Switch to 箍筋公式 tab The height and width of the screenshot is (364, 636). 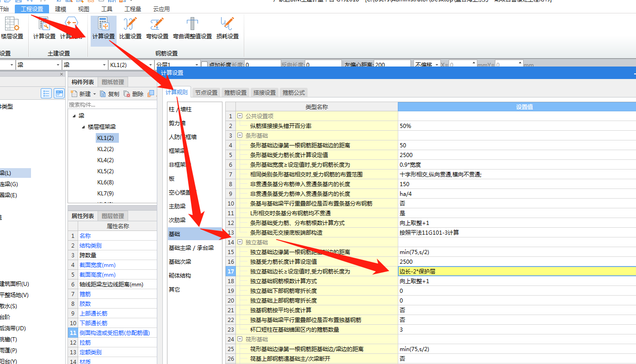click(294, 92)
